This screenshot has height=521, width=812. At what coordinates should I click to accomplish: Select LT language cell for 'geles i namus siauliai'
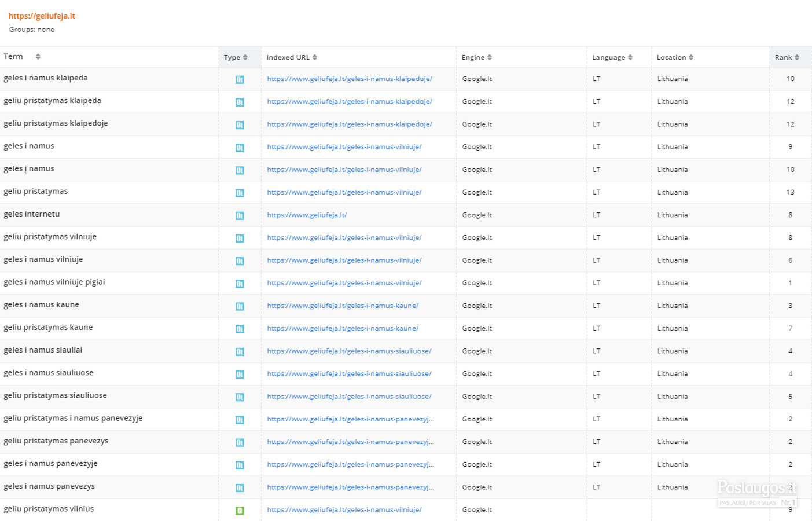click(597, 351)
